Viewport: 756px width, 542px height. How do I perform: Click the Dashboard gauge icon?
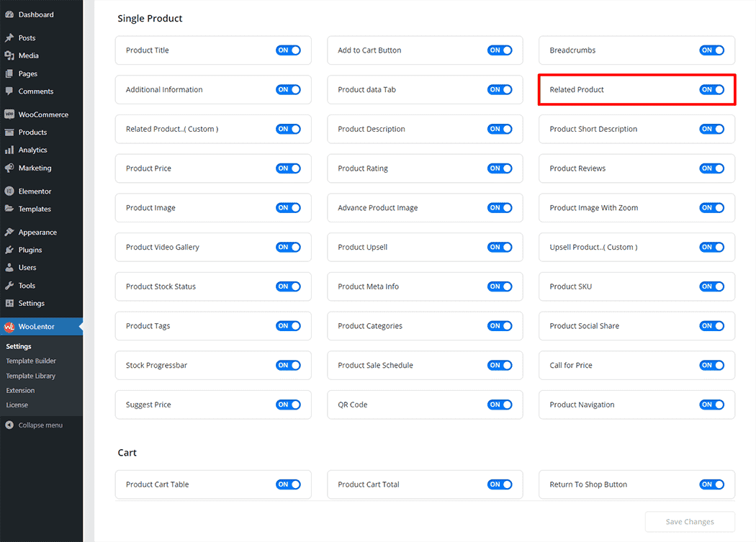(x=9, y=14)
